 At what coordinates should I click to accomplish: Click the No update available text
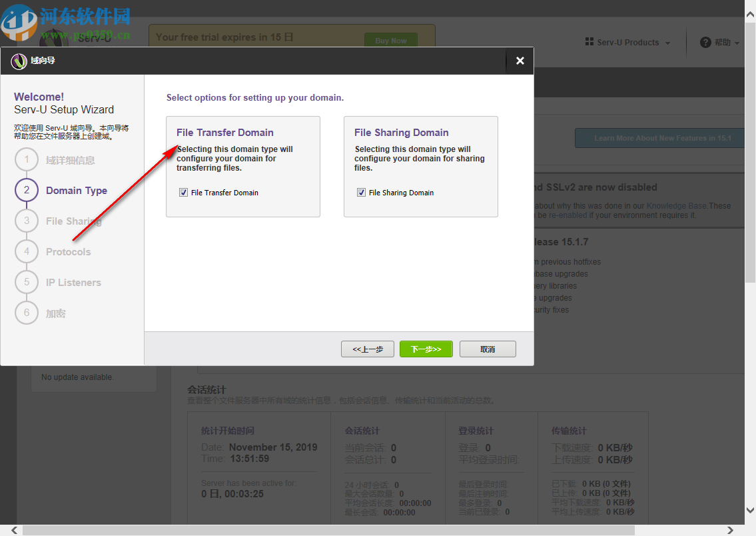[78, 377]
